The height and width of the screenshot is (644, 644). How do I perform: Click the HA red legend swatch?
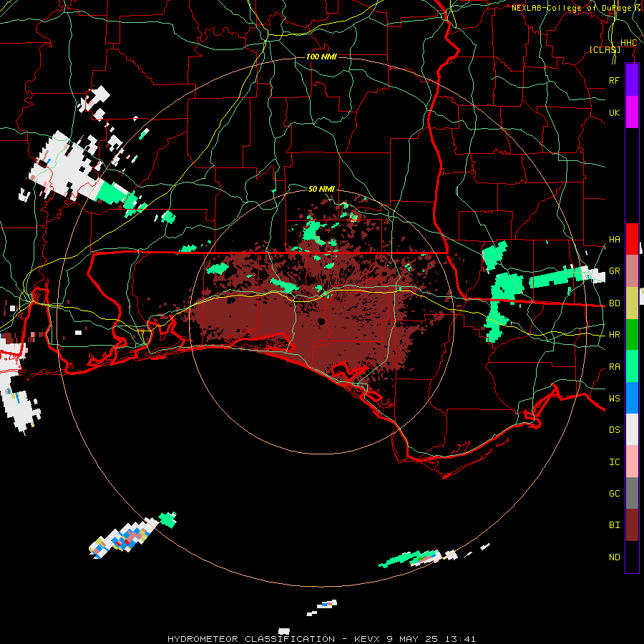click(632, 239)
